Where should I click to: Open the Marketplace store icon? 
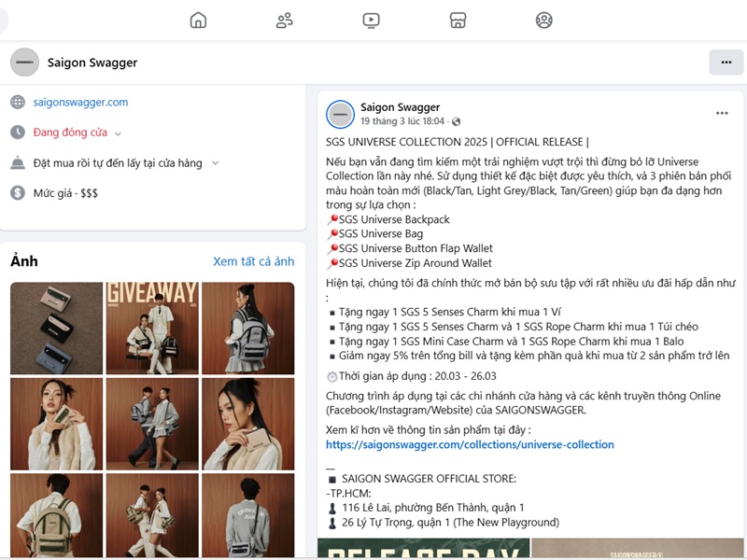click(458, 20)
